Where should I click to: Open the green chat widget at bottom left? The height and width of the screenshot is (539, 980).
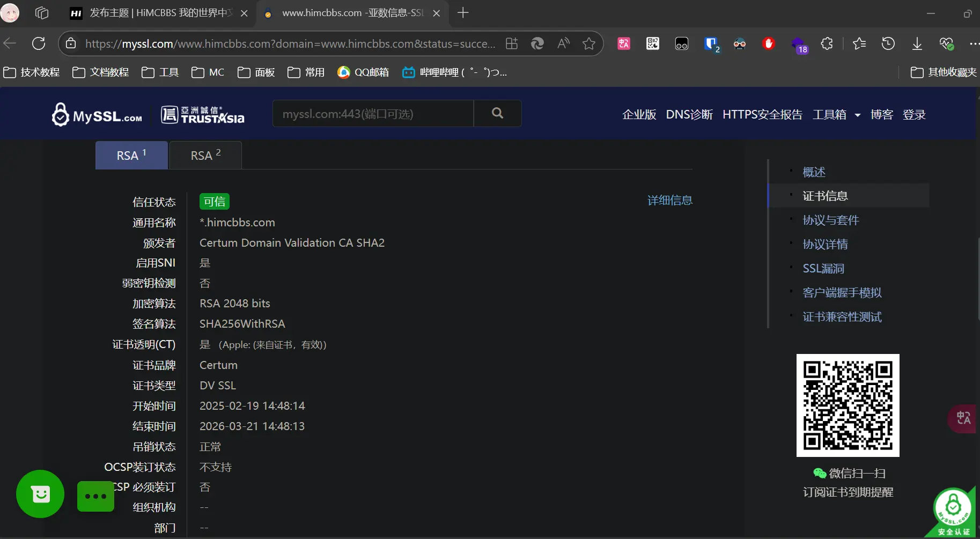pyautogui.click(x=40, y=494)
